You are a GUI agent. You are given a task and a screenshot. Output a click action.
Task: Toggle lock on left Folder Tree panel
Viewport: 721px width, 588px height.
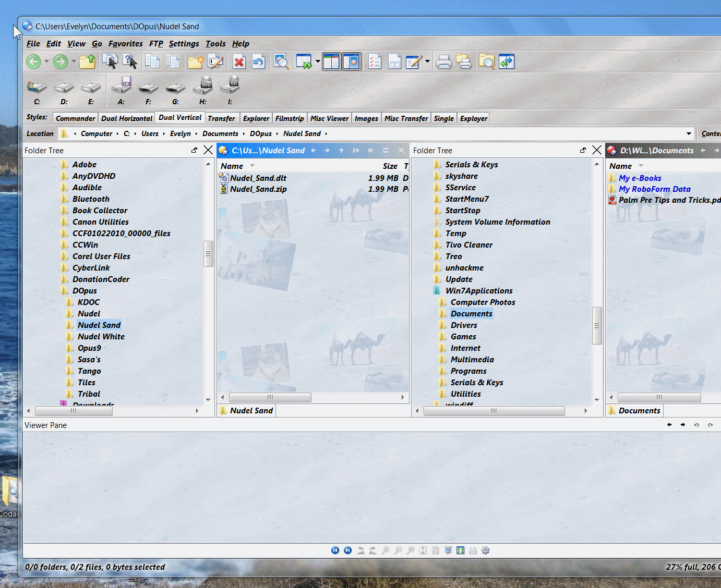(x=194, y=150)
